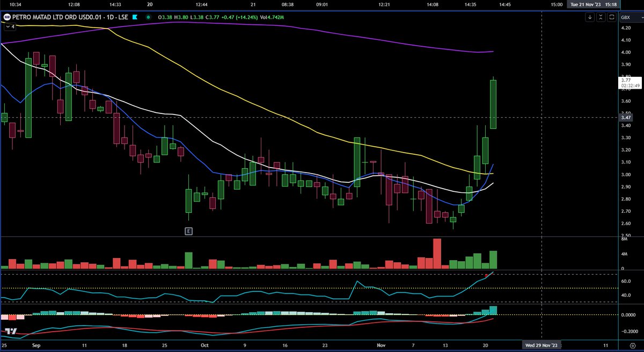
Task: Click the 15:00 label on top time axis
Action: 557,4
